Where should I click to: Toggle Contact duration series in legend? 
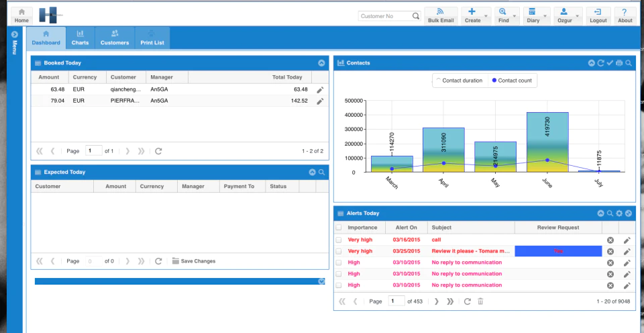point(460,81)
